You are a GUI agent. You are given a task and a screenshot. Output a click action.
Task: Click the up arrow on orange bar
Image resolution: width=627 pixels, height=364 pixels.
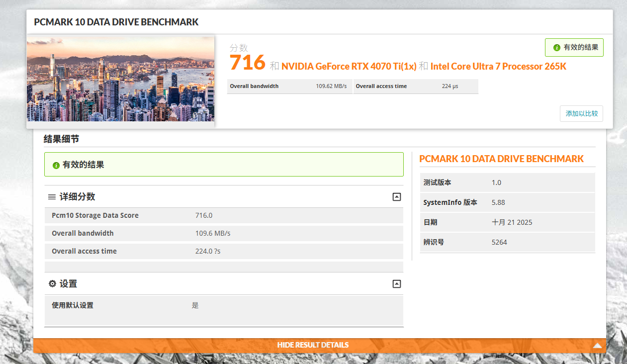pyautogui.click(x=597, y=346)
